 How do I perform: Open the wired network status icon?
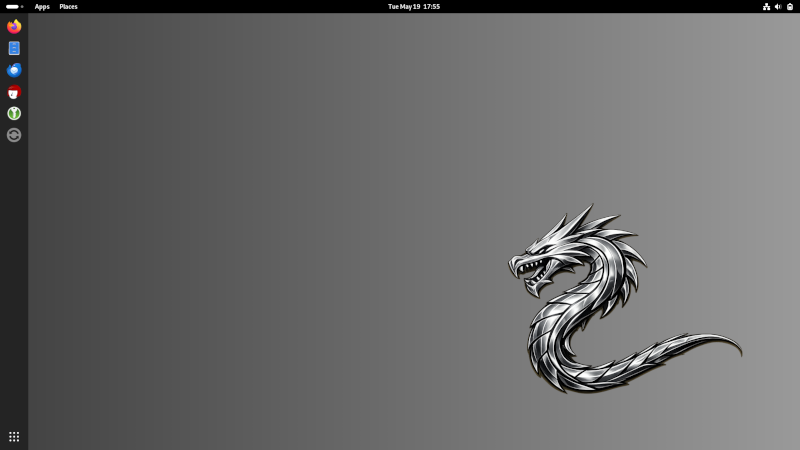pos(766,7)
